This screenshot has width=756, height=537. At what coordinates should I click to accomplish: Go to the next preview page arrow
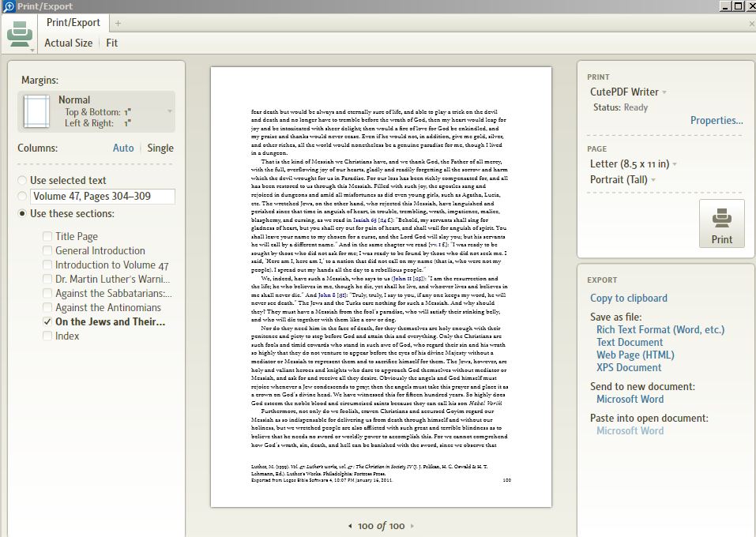pyautogui.click(x=412, y=526)
